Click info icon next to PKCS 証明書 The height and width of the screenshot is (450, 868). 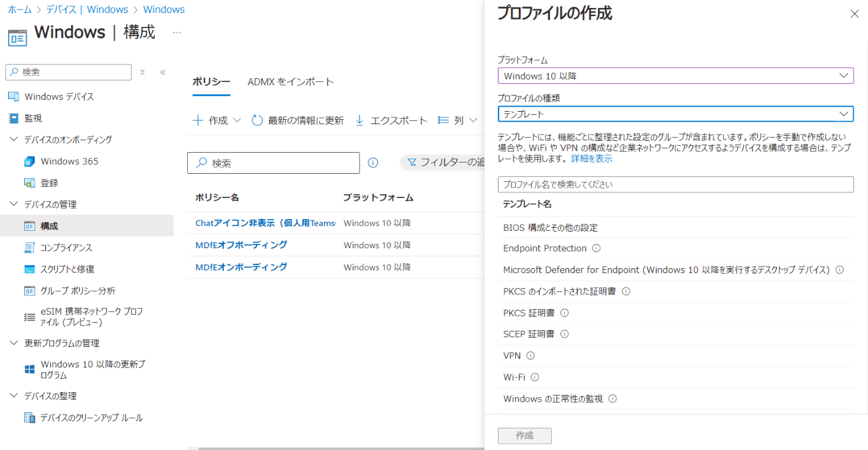tap(564, 313)
